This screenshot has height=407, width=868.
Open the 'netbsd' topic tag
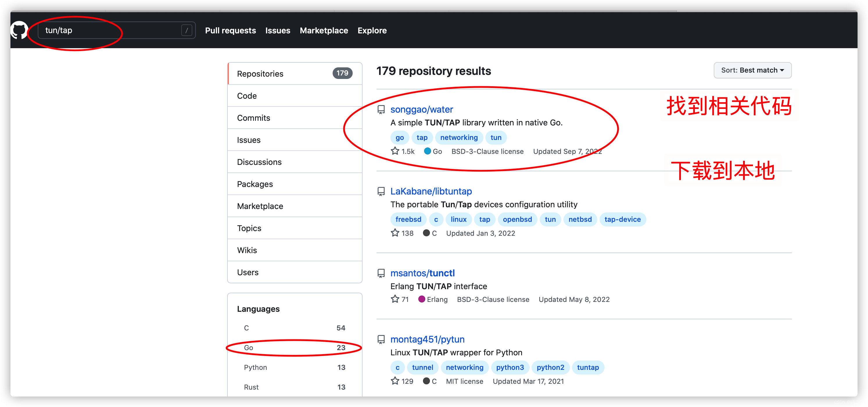click(580, 219)
